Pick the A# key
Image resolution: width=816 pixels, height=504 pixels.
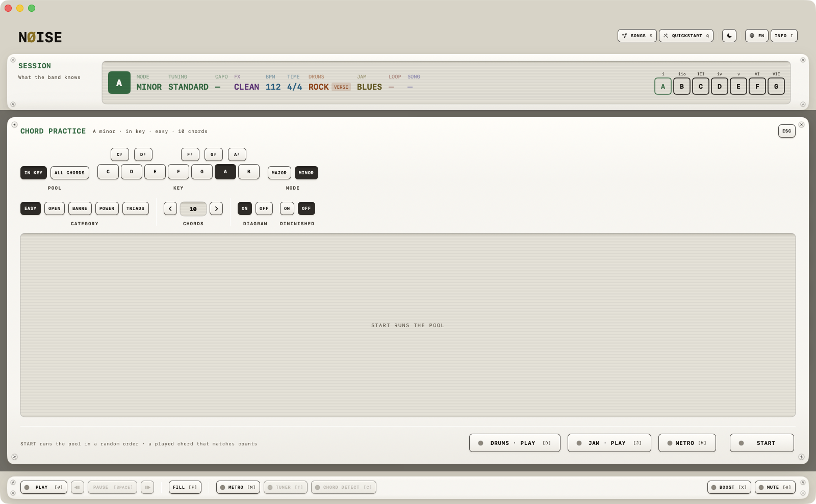pyautogui.click(x=237, y=154)
